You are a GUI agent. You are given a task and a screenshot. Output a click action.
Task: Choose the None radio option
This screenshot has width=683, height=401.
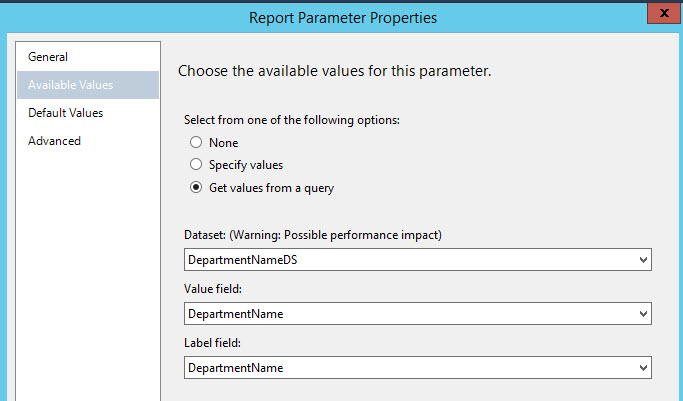(x=196, y=143)
